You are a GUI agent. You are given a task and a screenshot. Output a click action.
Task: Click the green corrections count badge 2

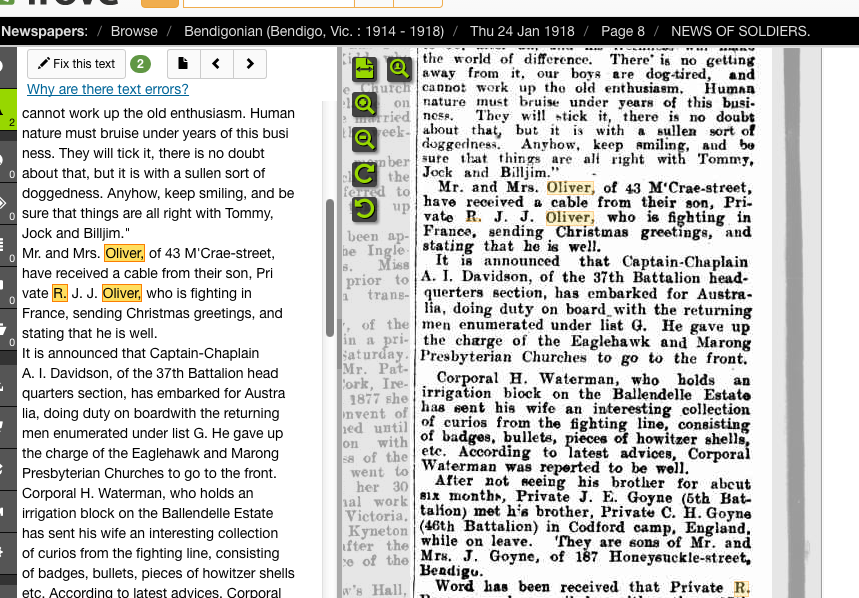tap(140, 64)
